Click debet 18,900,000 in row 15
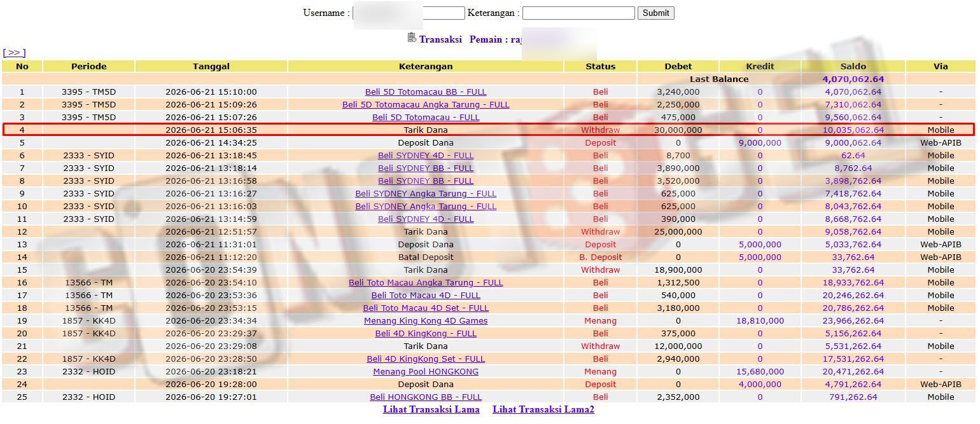Screen dimensions: 980x424 click(678, 270)
